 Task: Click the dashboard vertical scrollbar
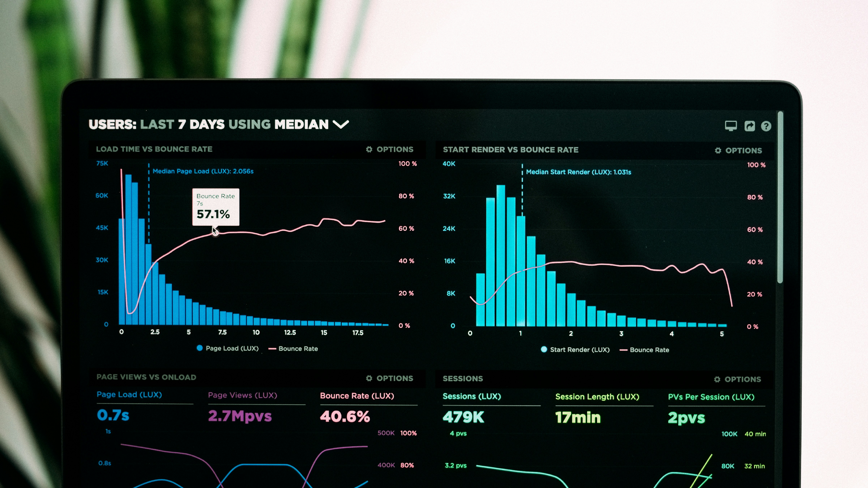780,197
